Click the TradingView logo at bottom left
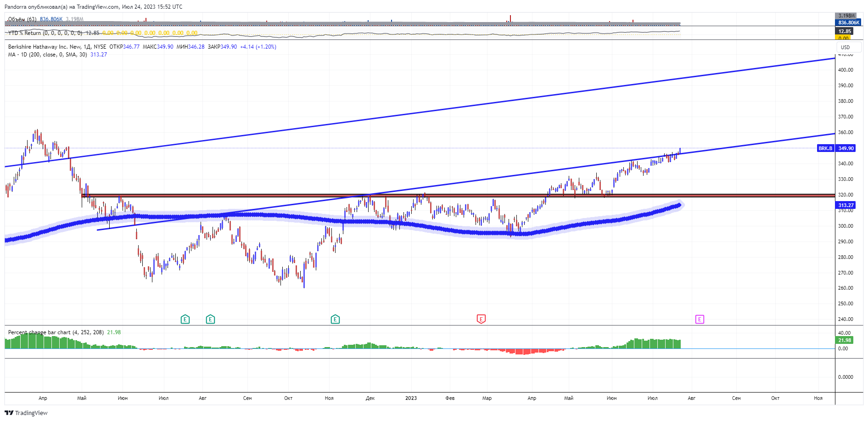Viewport: 868px width, 421px height. [x=26, y=413]
